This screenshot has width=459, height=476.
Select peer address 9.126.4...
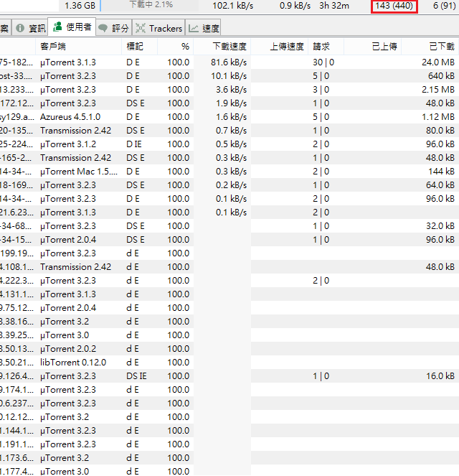point(16,376)
